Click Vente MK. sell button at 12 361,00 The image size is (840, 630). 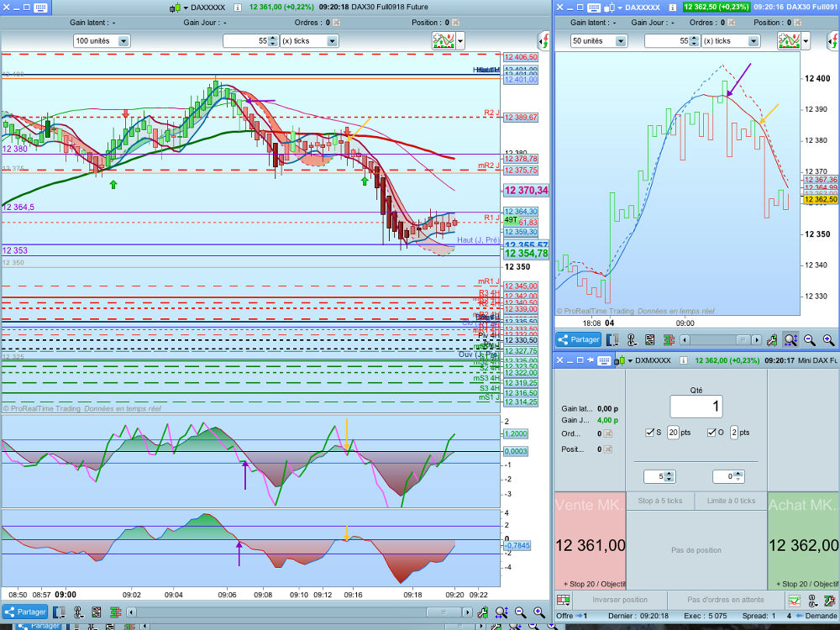point(590,541)
